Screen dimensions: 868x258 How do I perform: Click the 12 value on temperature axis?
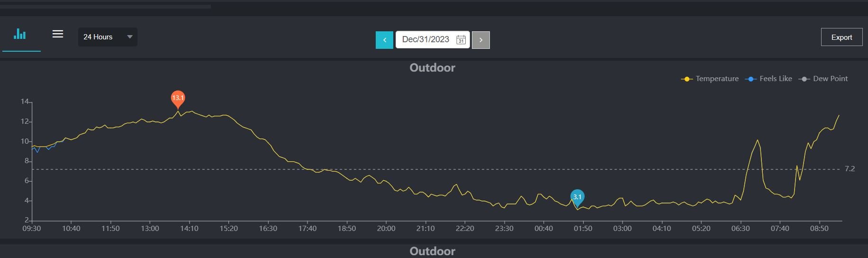[25, 121]
